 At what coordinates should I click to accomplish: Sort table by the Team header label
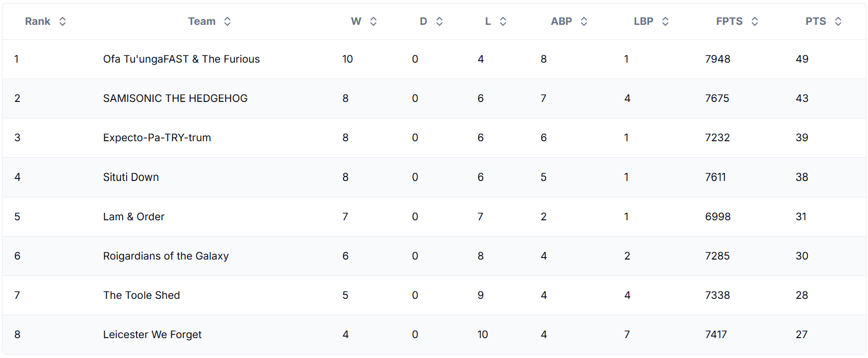202,21
